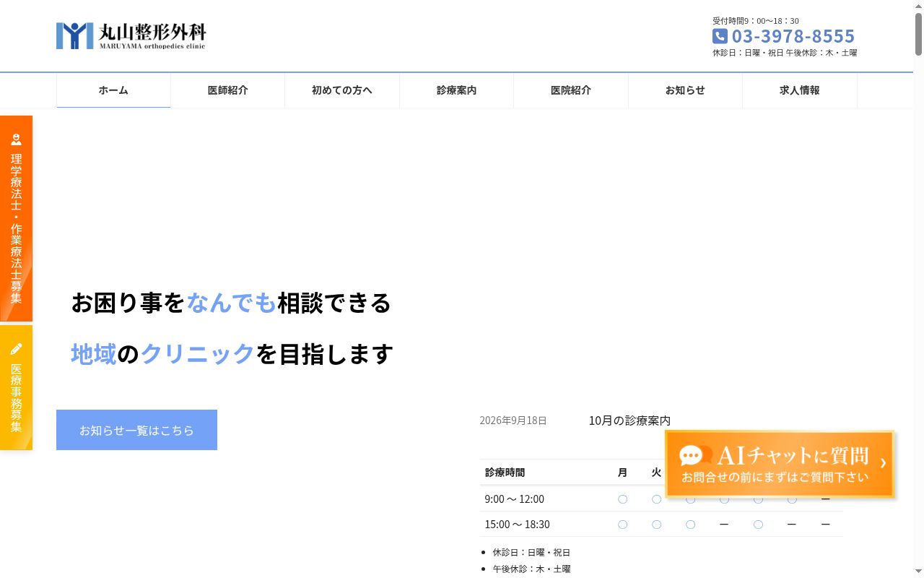The height and width of the screenshot is (578, 924).
Task: Select 医院紹介 in the navigation
Action: (x=571, y=90)
